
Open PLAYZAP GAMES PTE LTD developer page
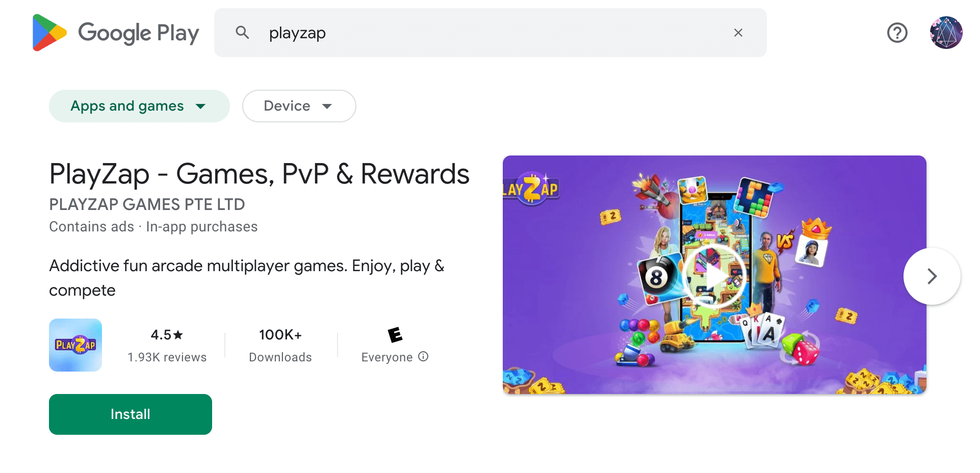(147, 204)
